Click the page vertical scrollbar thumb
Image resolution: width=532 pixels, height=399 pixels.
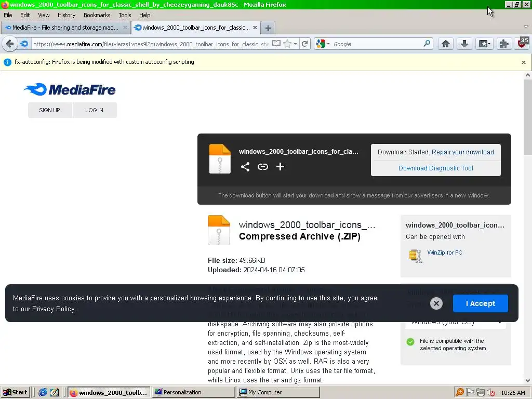(528, 117)
